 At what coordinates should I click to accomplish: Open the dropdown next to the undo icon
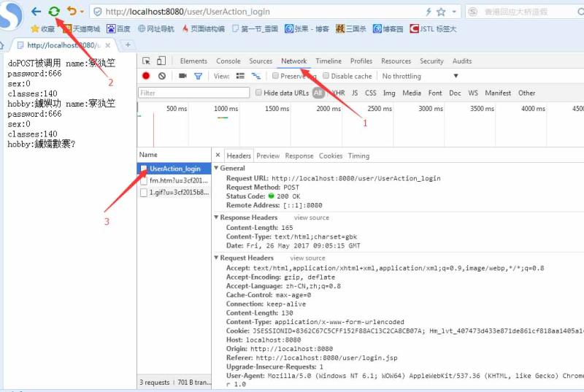(x=82, y=12)
